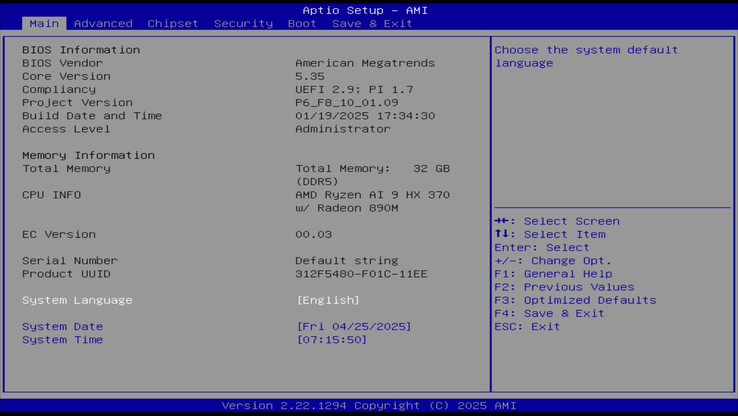Click the Memory Information heading
The width and height of the screenshot is (738, 416).
[x=88, y=155]
